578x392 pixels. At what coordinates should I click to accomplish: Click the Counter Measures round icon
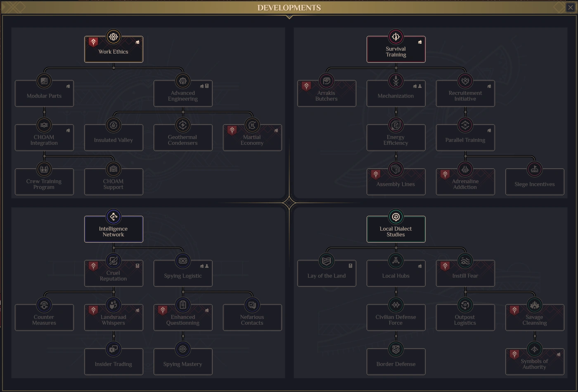pyautogui.click(x=44, y=305)
